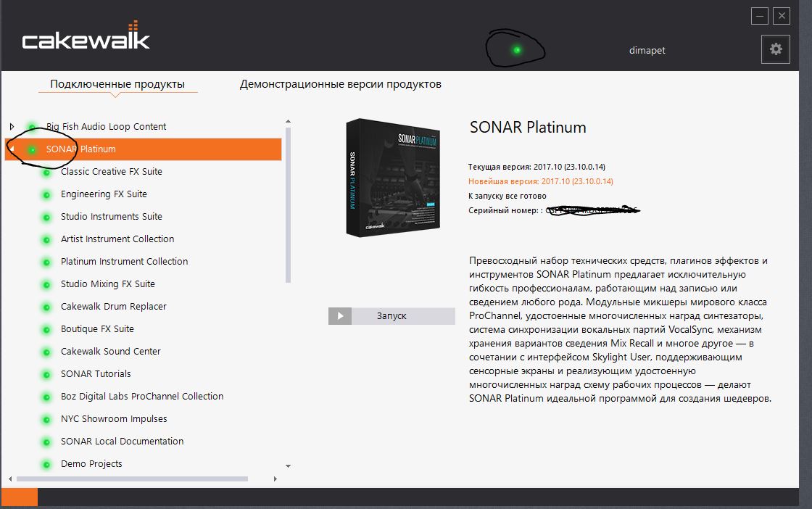This screenshot has height=509, width=812.
Task: Launch SONAR with the Запуск button
Action: (391, 316)
